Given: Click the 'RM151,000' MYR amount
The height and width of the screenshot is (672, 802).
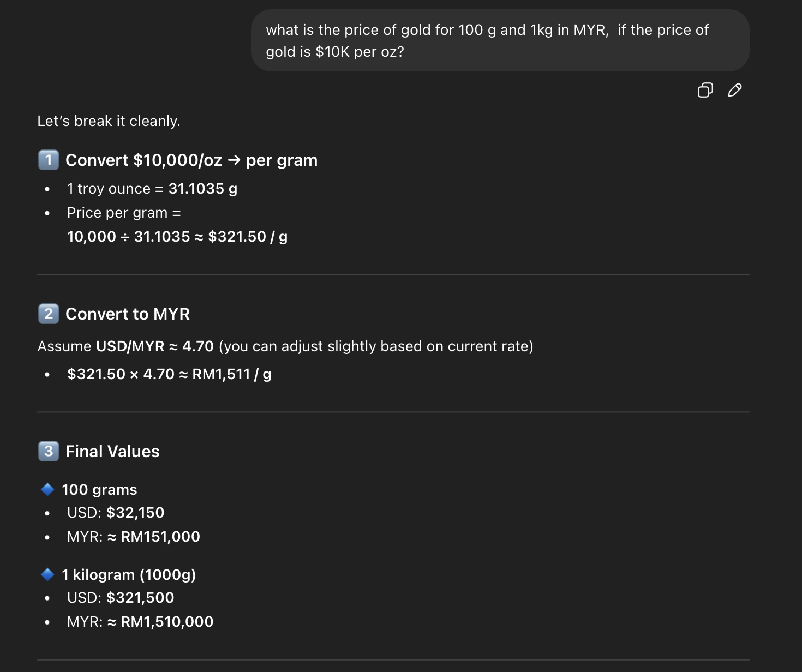Looking at the screenshot, I should coord(160,537).
